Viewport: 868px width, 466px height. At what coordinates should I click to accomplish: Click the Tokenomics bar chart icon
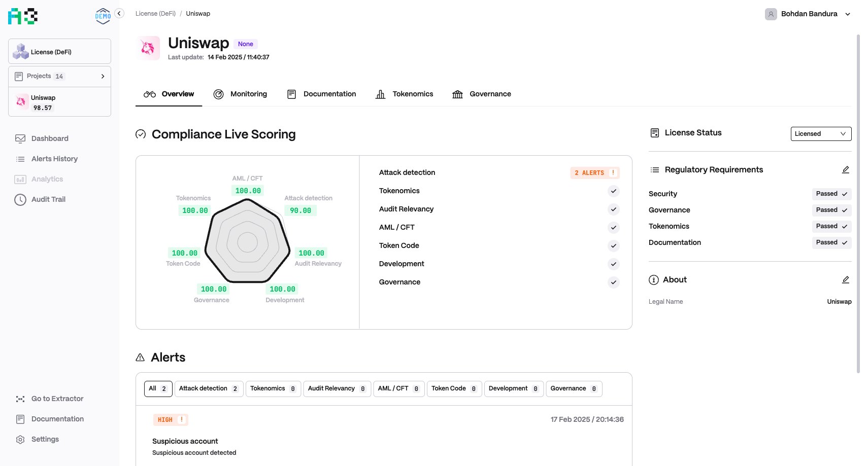click(380, 94)
